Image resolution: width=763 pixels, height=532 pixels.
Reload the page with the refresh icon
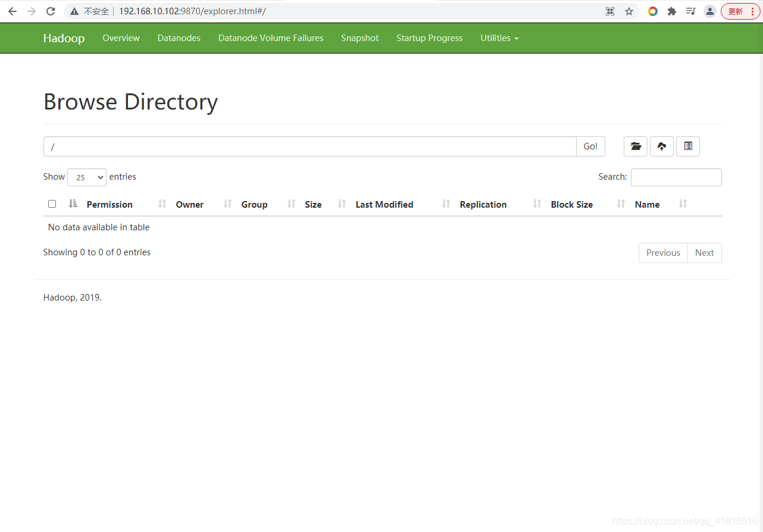[x=51, y=11]
